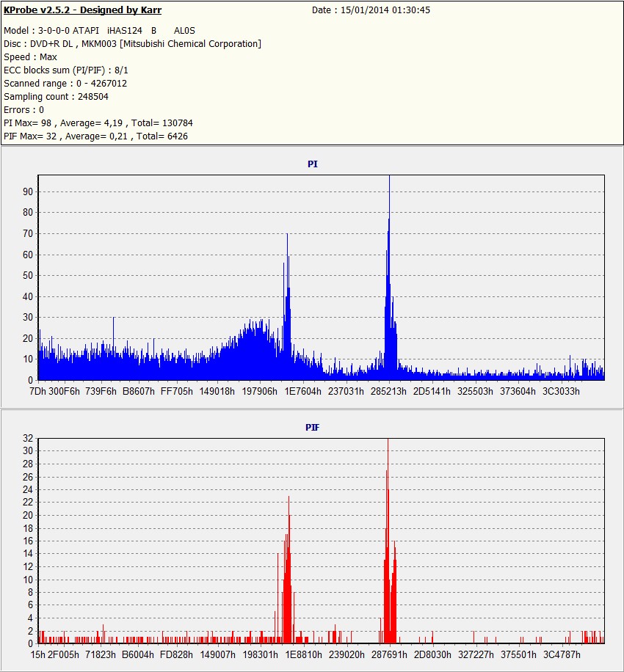Click PIF x-axis label B6004h

(138, 655)
